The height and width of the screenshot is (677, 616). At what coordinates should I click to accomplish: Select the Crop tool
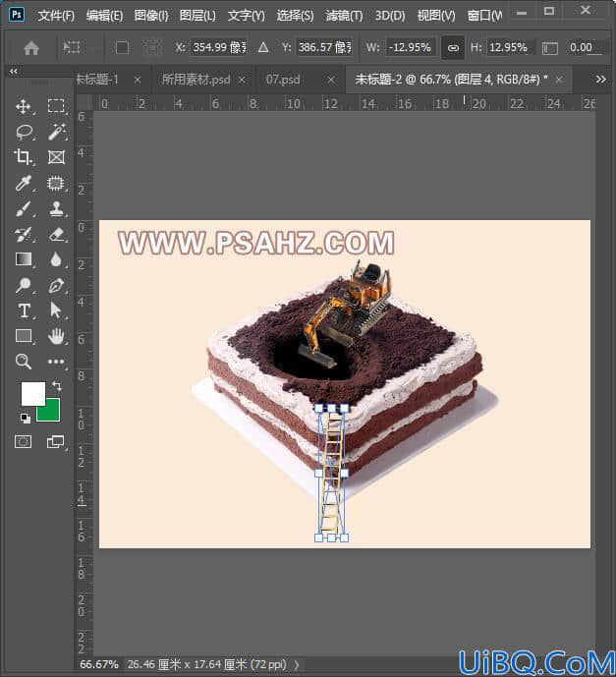click(23, 157)
